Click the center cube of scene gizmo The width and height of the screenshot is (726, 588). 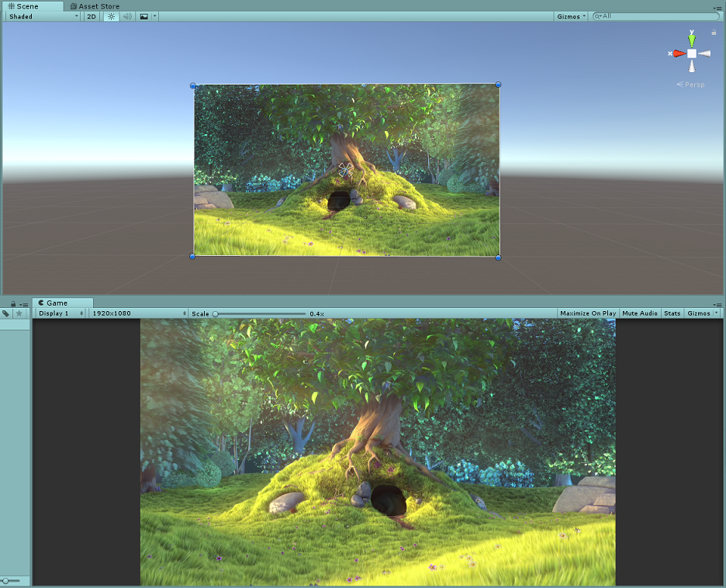[x=692, y=54]
